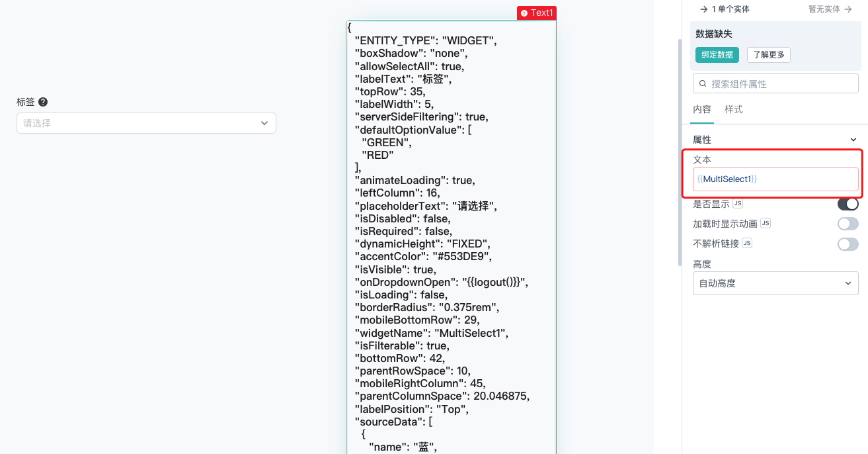The height and width of the screenshot is (454, 868).
Task: Open the 请选择 multi-select dropdown
Action: (x=146, y=123)
